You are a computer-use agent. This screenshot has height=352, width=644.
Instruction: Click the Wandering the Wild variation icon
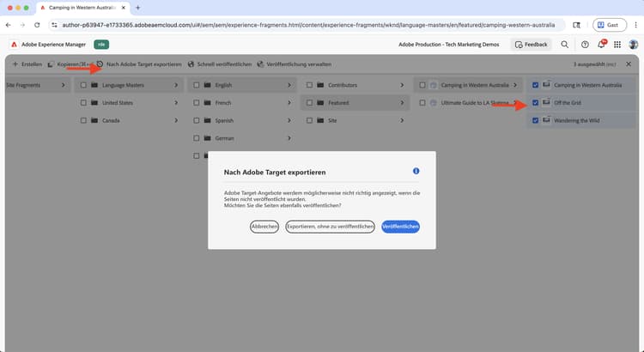pyautogui.click(x=546, y=120)
